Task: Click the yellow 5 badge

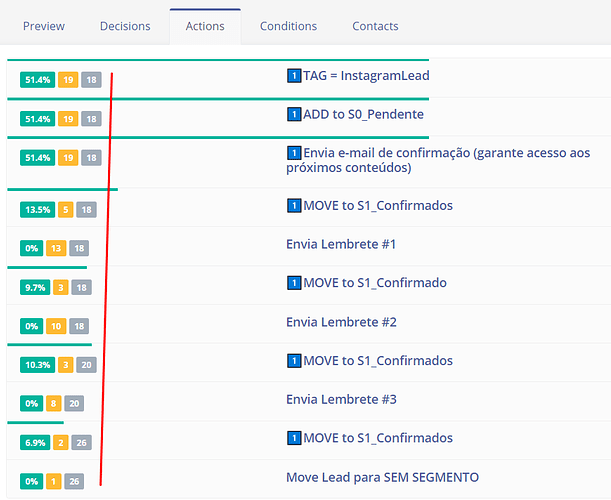Action: click(x=65, y=210)
